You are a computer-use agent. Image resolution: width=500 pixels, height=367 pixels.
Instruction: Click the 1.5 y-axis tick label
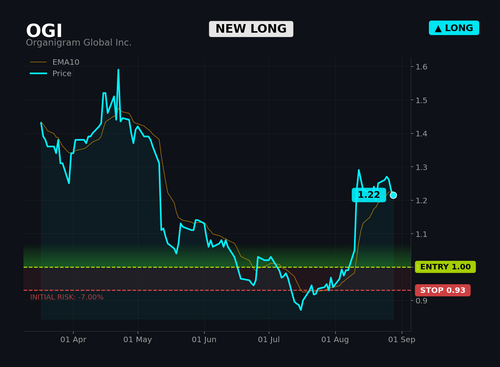421,100
